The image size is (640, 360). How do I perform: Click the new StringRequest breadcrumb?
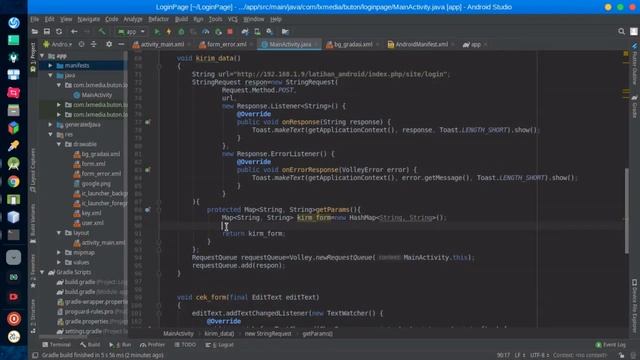268,333
